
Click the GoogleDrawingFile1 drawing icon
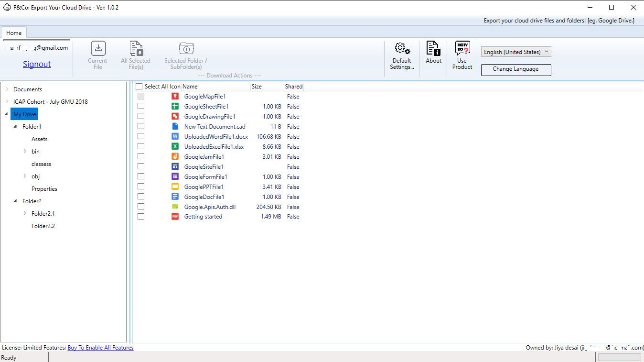click(175, 117)
